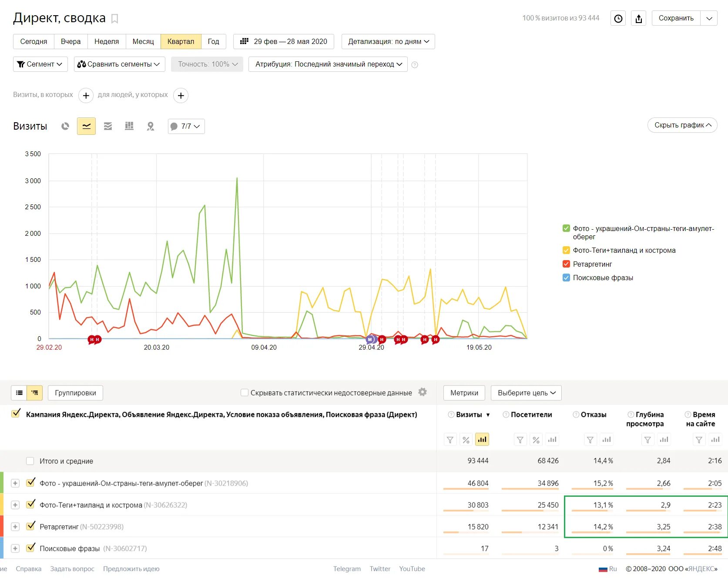Open the Выберите цель dropdown

[x=526, y=393]
